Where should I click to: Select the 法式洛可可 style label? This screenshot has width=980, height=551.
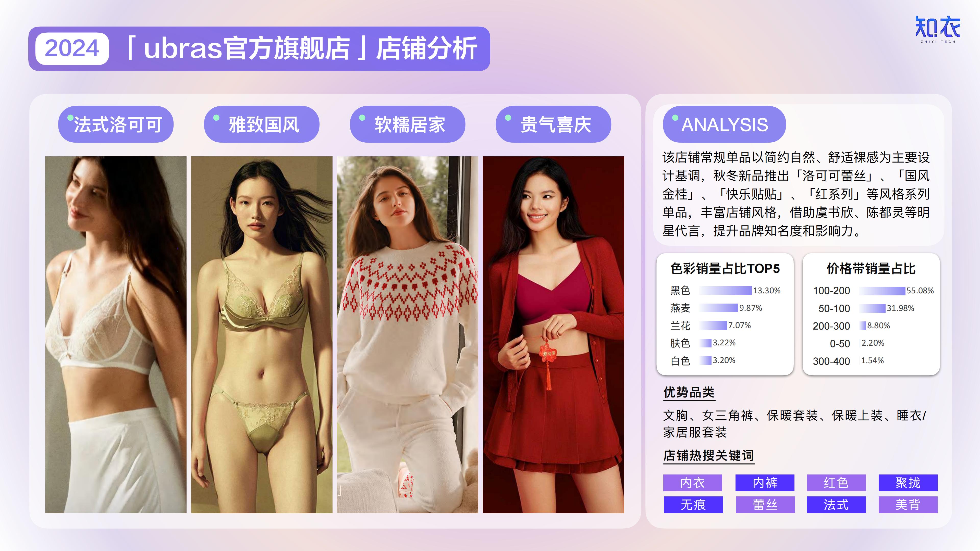(x=116, y=124)
